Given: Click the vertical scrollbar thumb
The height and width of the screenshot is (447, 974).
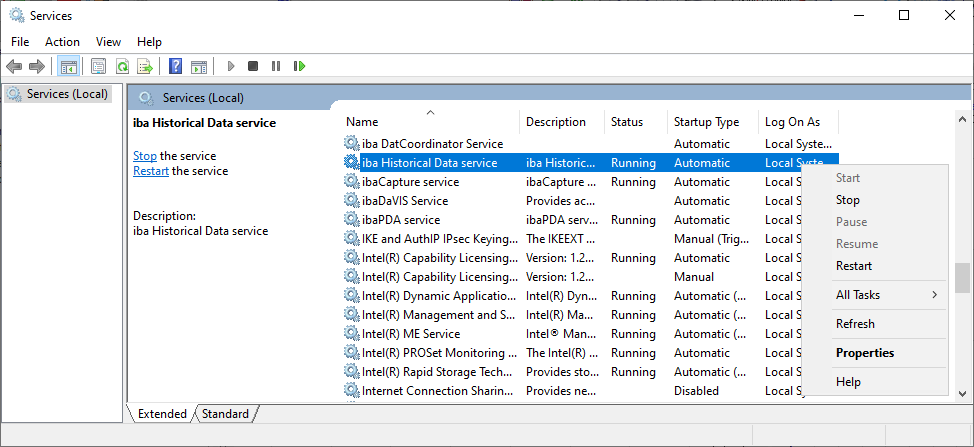Looking at the screenshot, I should [962, 276].
